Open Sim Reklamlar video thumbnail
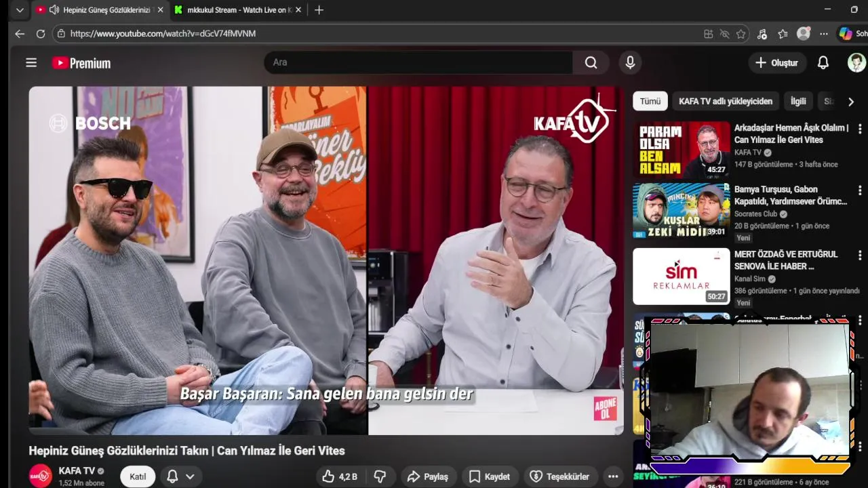The image size is (868, 488). (682, 276)
